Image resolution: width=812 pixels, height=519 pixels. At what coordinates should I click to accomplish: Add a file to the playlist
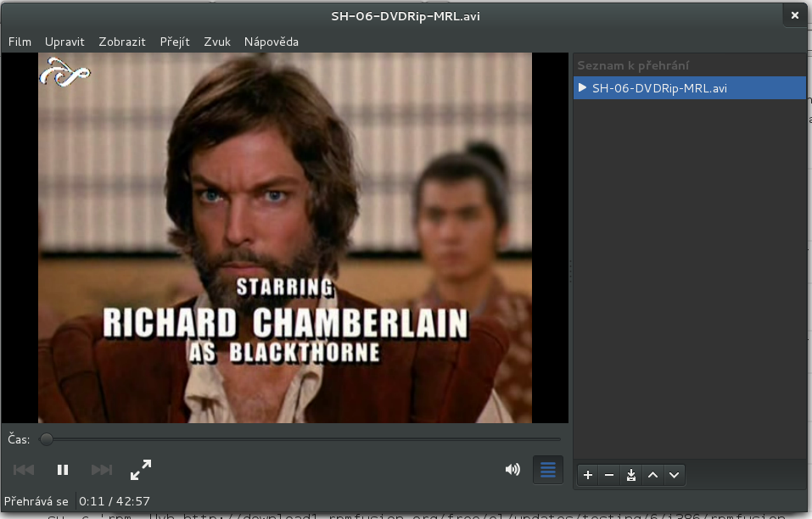tap(588, 475)
